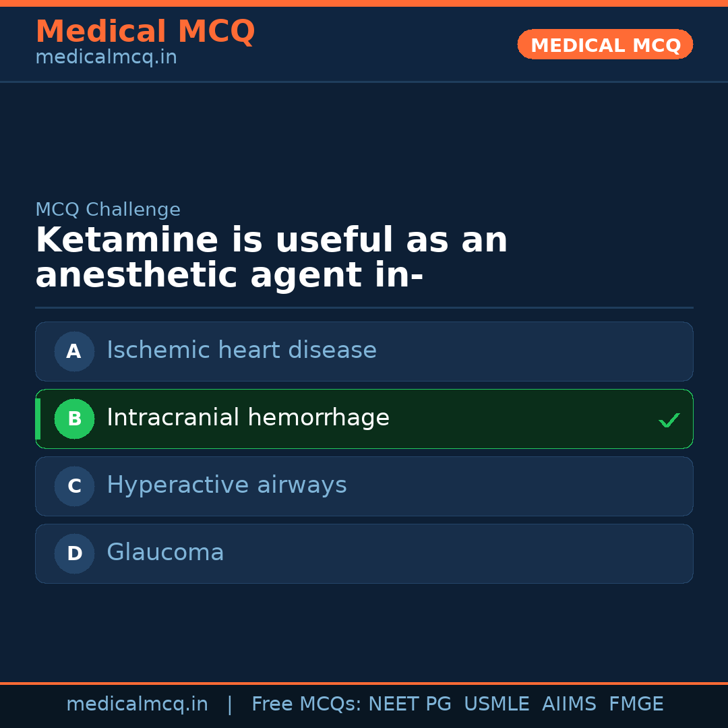Select the Intracranial hemorrhage answer
The image size is (728, 728).
[248, 418]
